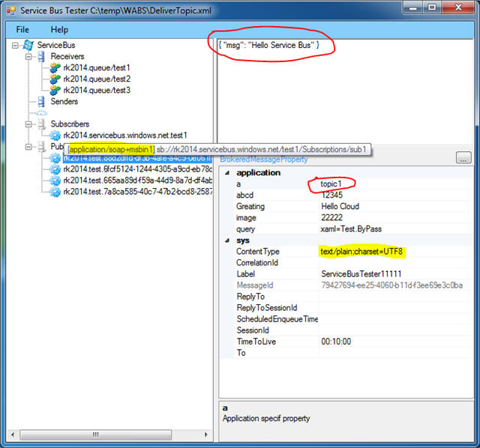Click the gear icon of rk2014.test.6fcf5124 publisher

pos(55,169)
